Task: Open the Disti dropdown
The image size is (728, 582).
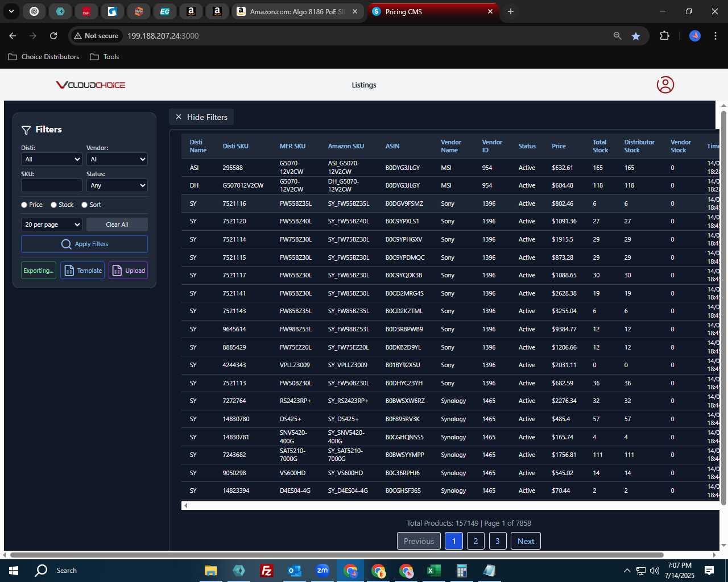Action: tap(52, 159)
